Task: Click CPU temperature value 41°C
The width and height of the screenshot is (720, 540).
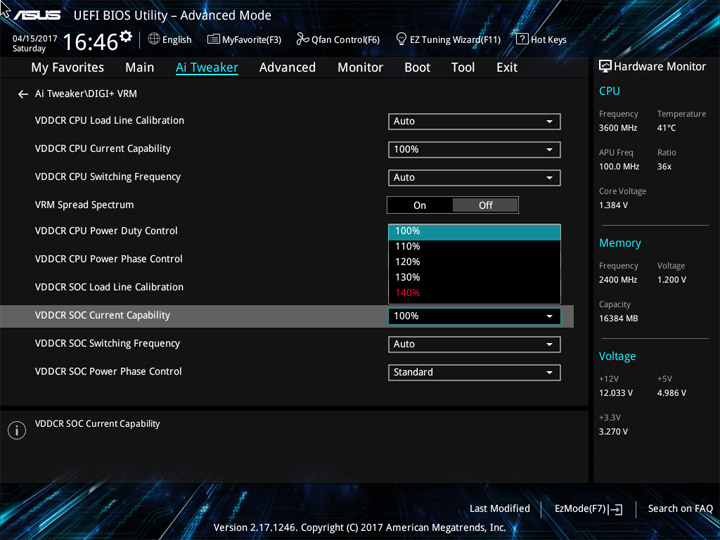Action: click(666, 128)
